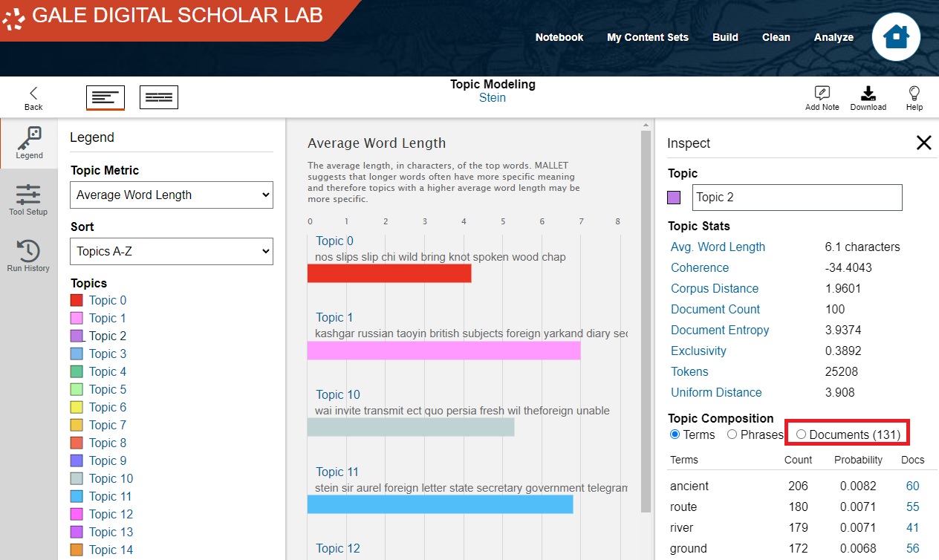Screen dimensions: 939x560
Task: Click the Uniform Distance stat link
Action: tap(716, 392)
